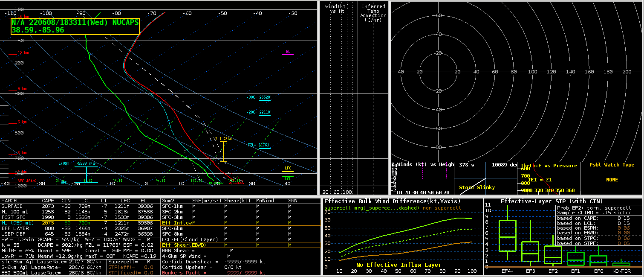
Task: Click the SFC-1km row in kinematics table
Action: [x=241, y=206]
